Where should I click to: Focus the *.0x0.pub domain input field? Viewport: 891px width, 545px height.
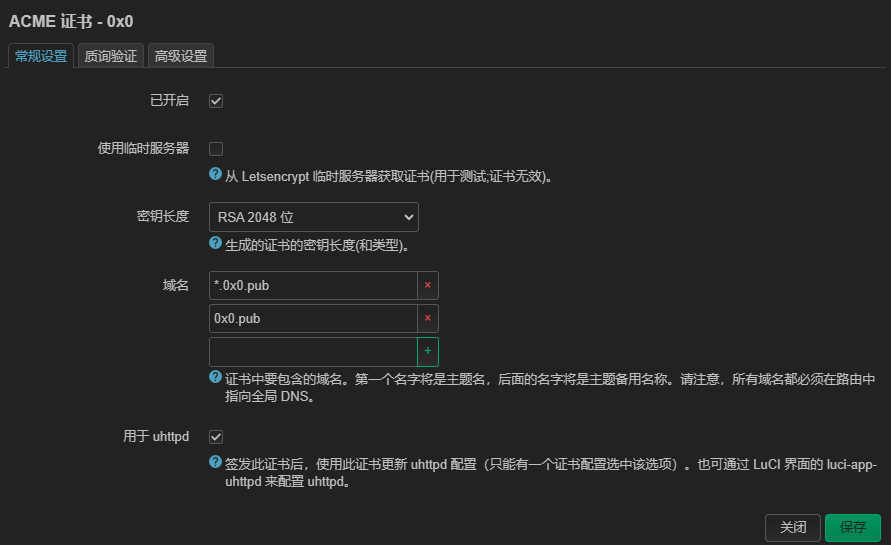(314, 285)
